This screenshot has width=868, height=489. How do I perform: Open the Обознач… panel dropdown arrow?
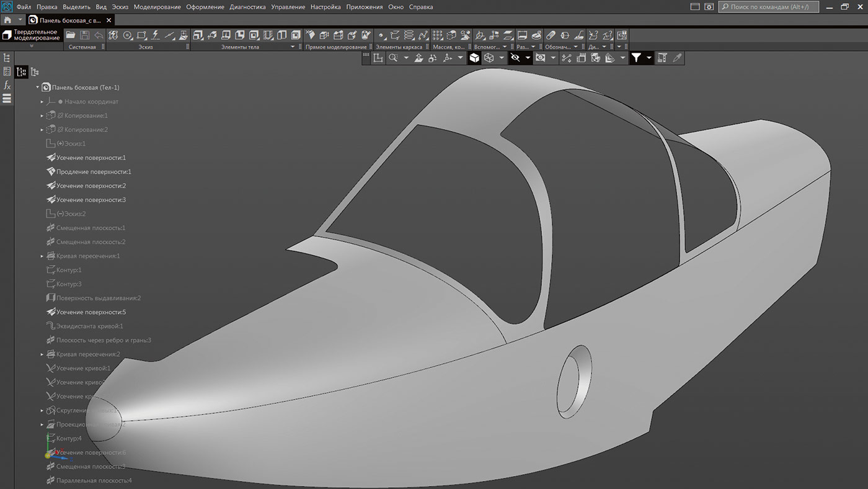[575, 47]
